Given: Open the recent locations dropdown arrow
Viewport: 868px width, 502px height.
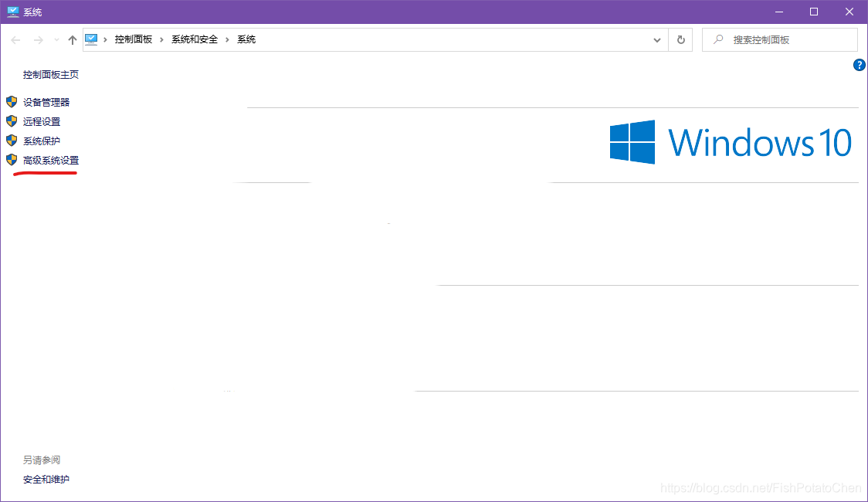Looking at the screenshot, I should tap(56, 40).
